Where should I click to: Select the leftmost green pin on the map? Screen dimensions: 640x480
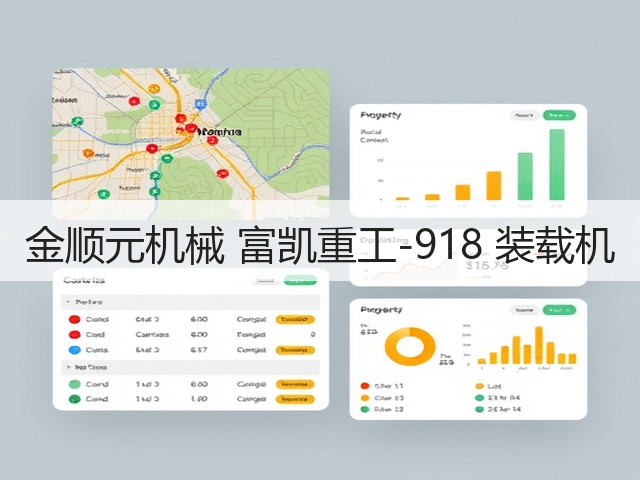click(77, 121)
